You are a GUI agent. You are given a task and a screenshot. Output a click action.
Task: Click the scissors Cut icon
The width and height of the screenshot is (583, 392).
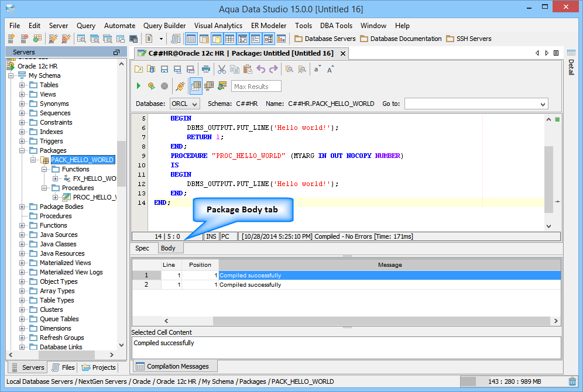[x=222, y=69]
